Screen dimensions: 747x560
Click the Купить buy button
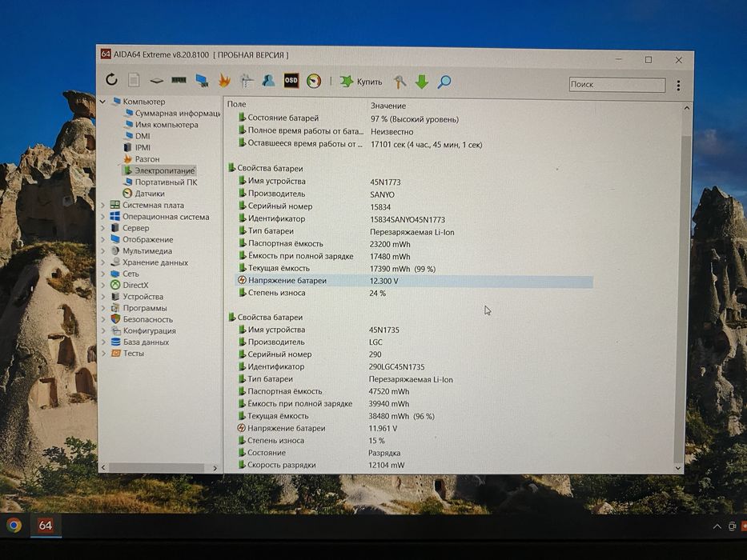tap(361, 82)
